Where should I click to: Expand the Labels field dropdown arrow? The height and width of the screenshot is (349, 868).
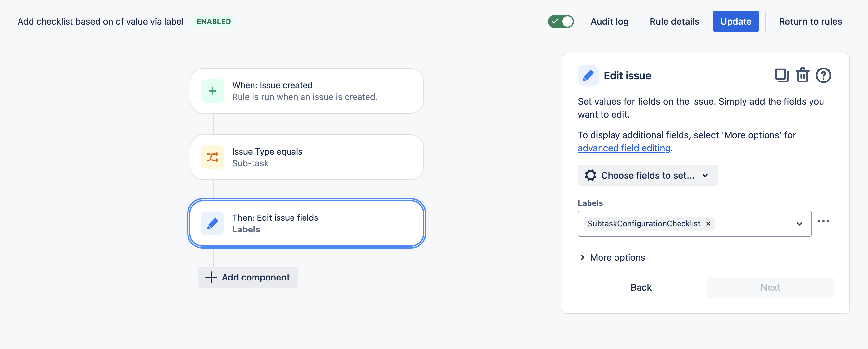point(799,224)
